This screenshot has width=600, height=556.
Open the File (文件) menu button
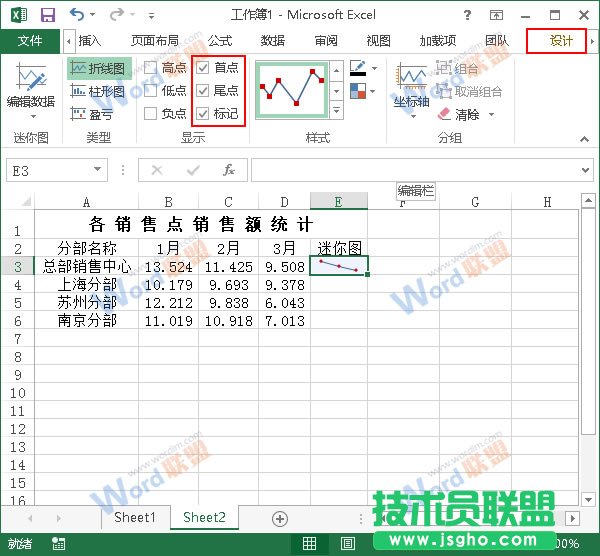[x=30, y=41]
